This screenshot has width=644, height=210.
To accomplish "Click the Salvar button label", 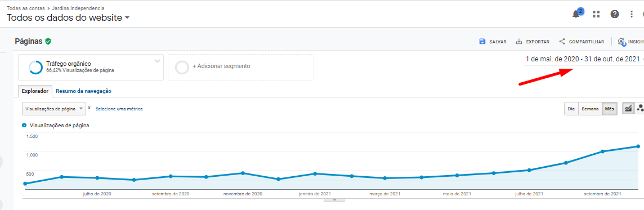I will (x=498, y=42).
